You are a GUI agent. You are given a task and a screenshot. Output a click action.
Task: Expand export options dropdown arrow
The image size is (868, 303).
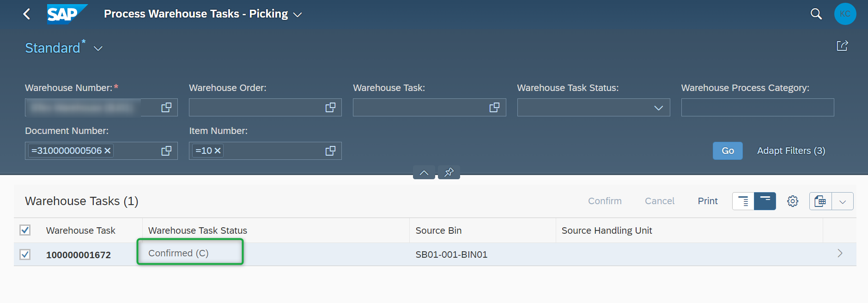(x=843, y=201)
